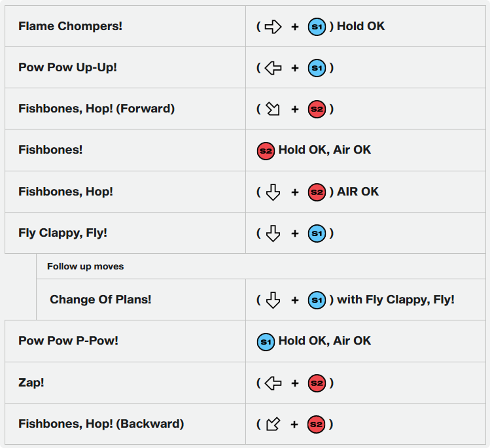Click the down arrow icon in Fishbones, Hop! row

(273, 192)
